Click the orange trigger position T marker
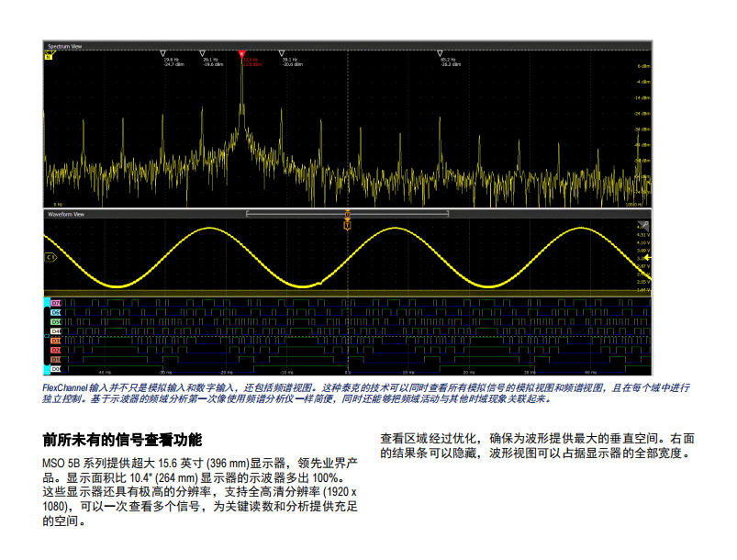 click(x=347, y=226)
